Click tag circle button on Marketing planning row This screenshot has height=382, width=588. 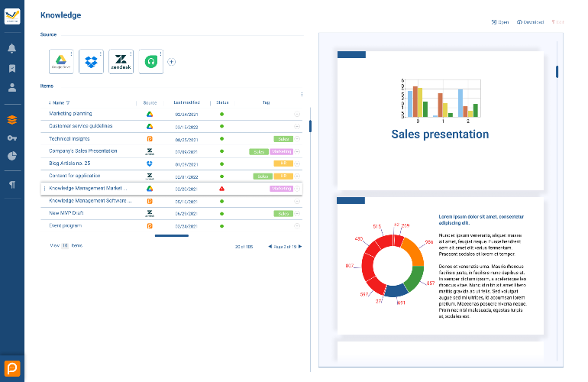[x=297, y=114]
